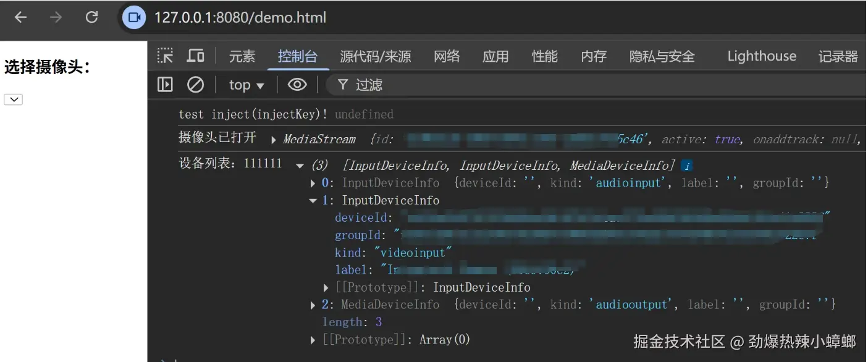Click the length: 3 property
This screenshot has width=868, height=362.
[352, 322]
